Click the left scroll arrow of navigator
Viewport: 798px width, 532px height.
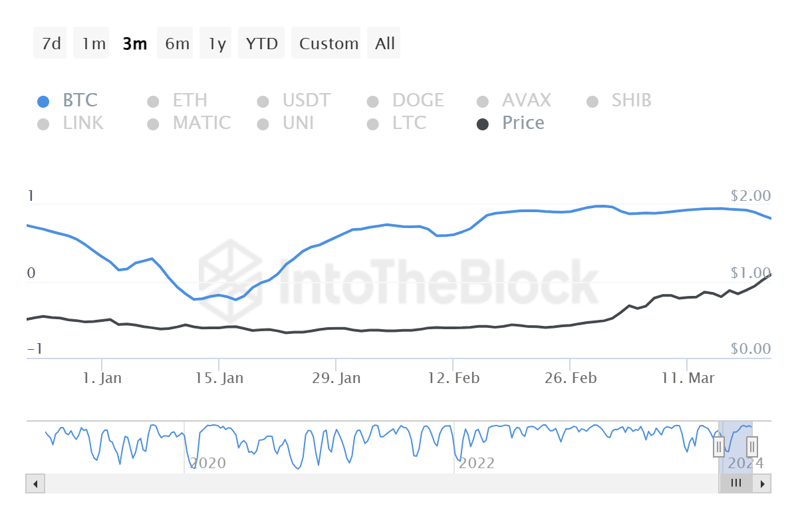pyautogui.click(x=35, y=483)
